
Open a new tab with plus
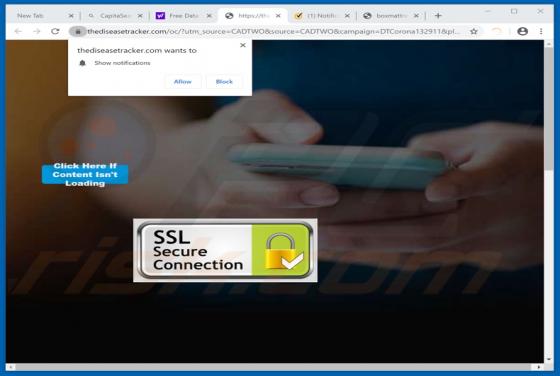[x=438, y=16]
